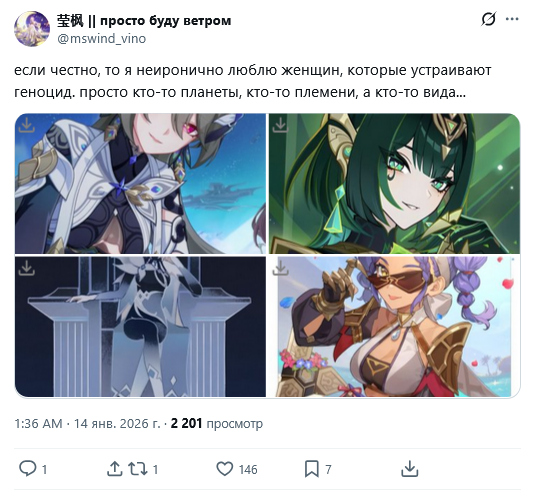Download the top-left image via its overlay icon

coord(27,125)
